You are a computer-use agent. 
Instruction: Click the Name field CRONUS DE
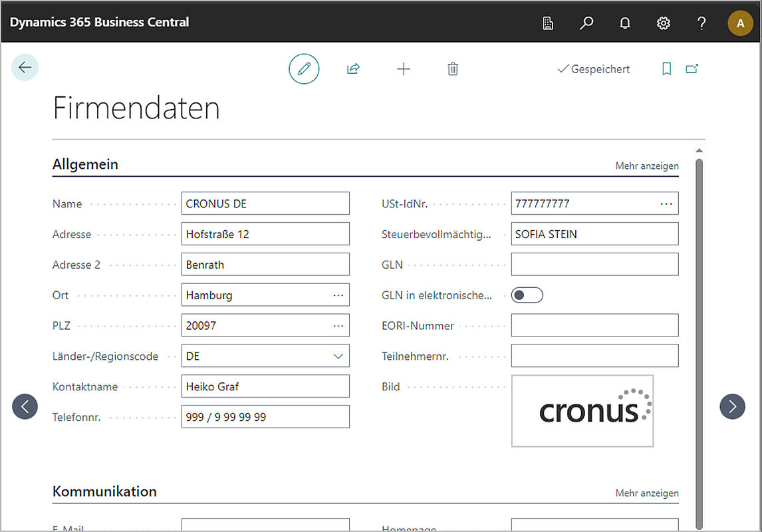[x=265, y=203]
